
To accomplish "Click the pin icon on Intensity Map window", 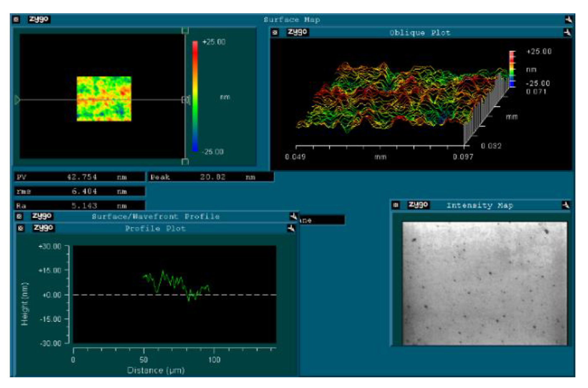I will [566, 205].
